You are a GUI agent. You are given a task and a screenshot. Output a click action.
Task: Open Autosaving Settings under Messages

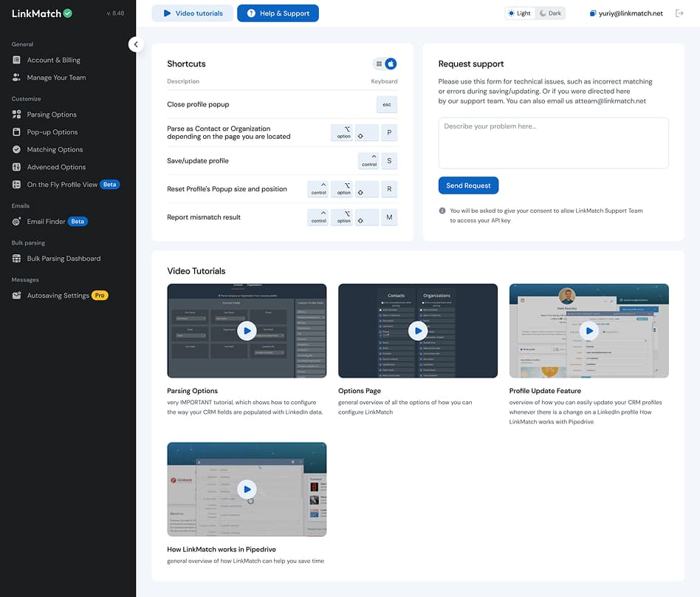[58, 295]
